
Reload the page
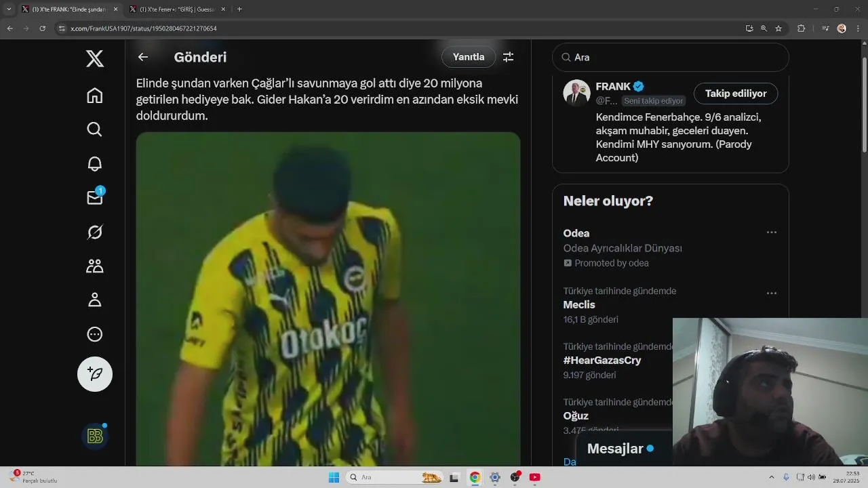42,28
